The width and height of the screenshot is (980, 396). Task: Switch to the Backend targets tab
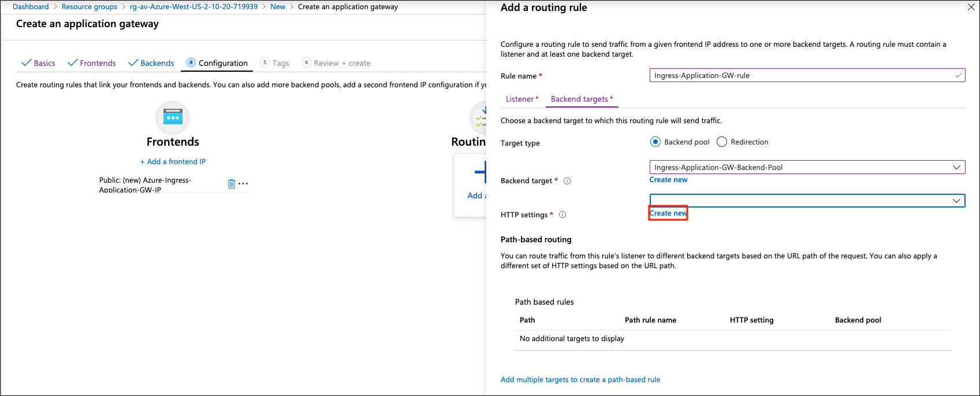point(582,99)
